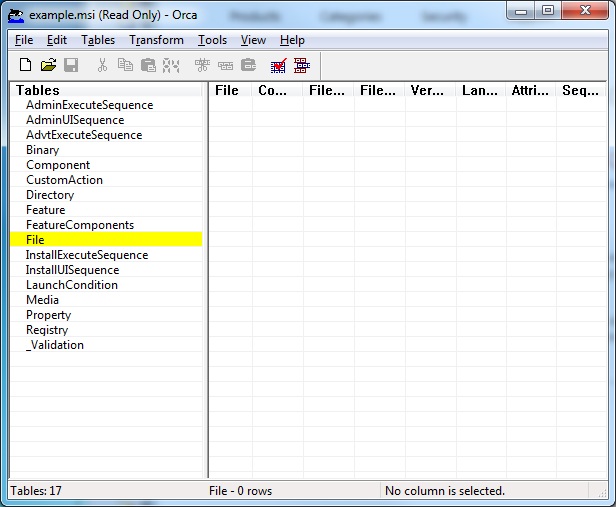Click the Co... column header
This screenshot has height=507, width=616.
coord(277,90)
